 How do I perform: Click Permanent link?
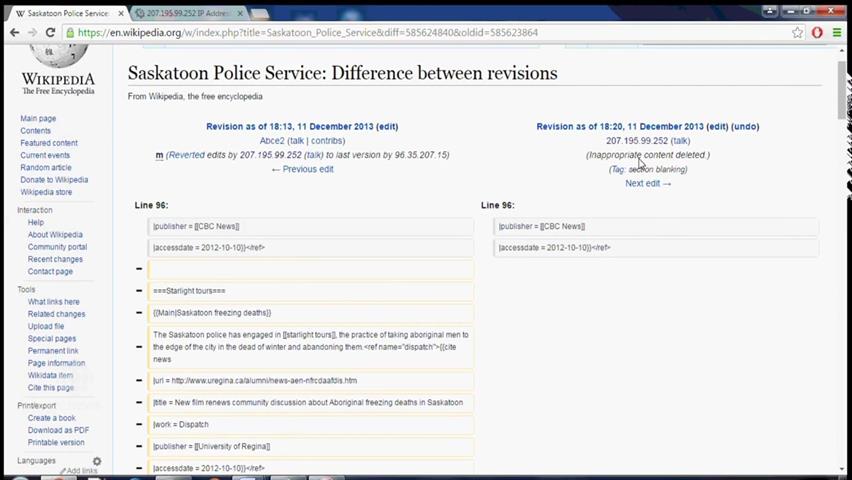pos(53,351)
